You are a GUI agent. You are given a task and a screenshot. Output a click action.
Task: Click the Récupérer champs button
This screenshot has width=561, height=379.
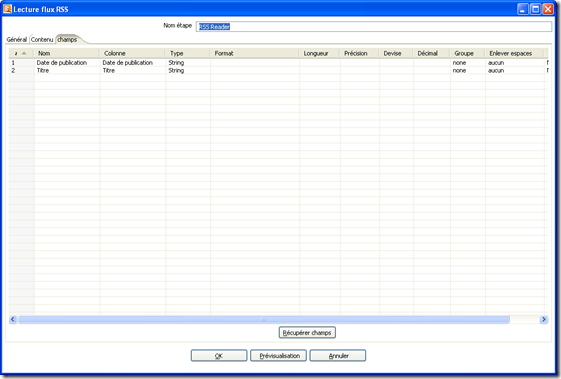click(307, 332)
